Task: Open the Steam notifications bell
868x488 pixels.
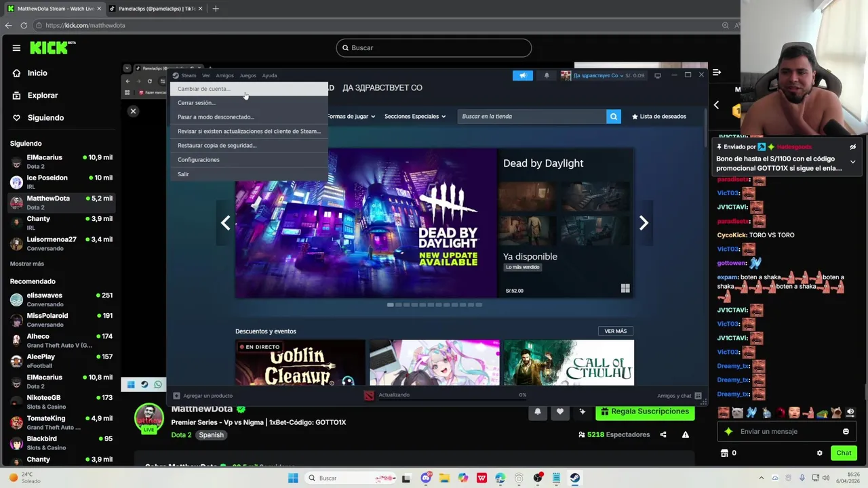Action: coord(547,75)
